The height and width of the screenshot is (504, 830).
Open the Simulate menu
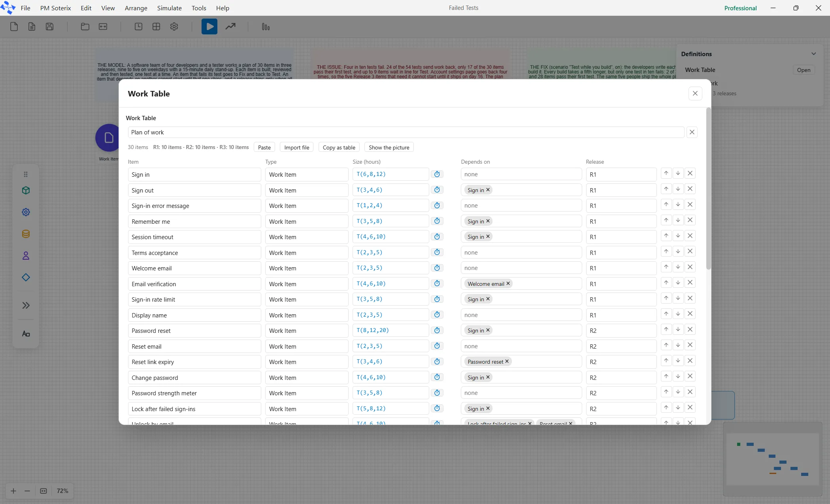pyautogui.click(x=169, y=8)
